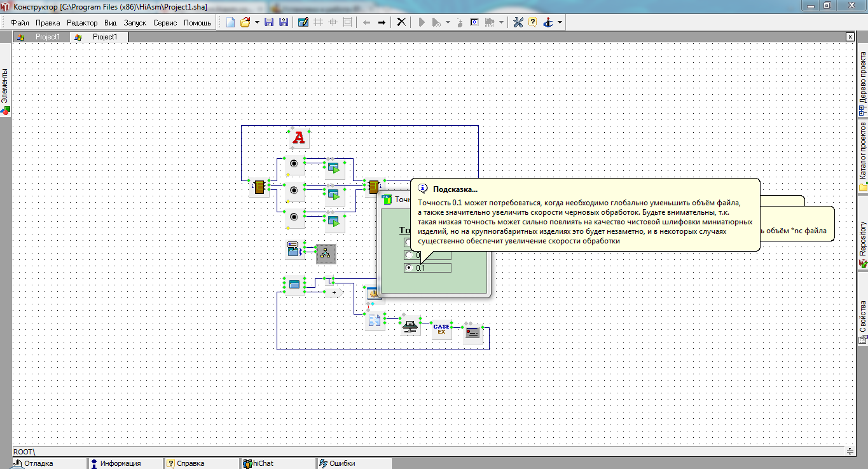Expand the Каталог проектов side panel
Image resolution: width=868 pixels, height=469 pixels.
pos(862,156)
